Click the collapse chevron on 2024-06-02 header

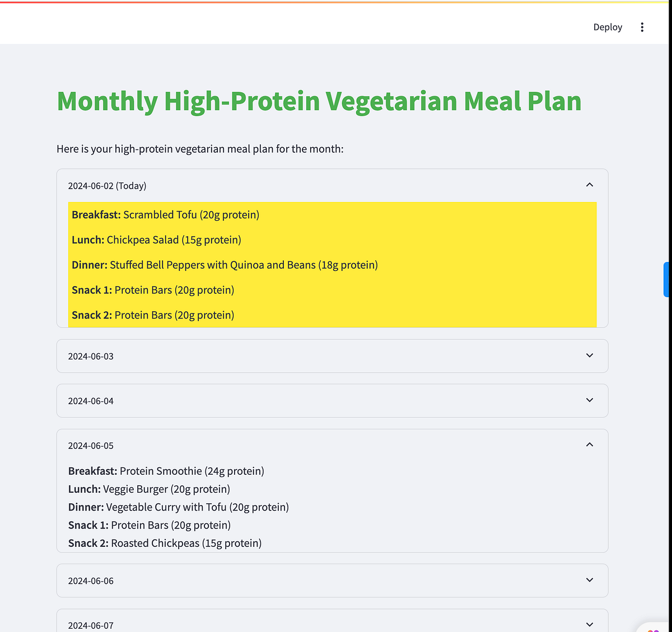pyautogui.click(x=589, y=184)
